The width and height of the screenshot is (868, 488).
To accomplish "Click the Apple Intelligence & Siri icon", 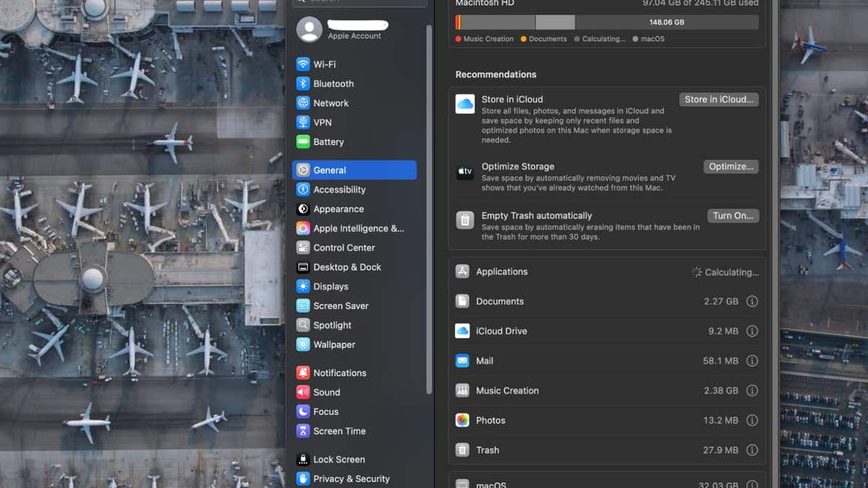I will [x=303, y=228].
